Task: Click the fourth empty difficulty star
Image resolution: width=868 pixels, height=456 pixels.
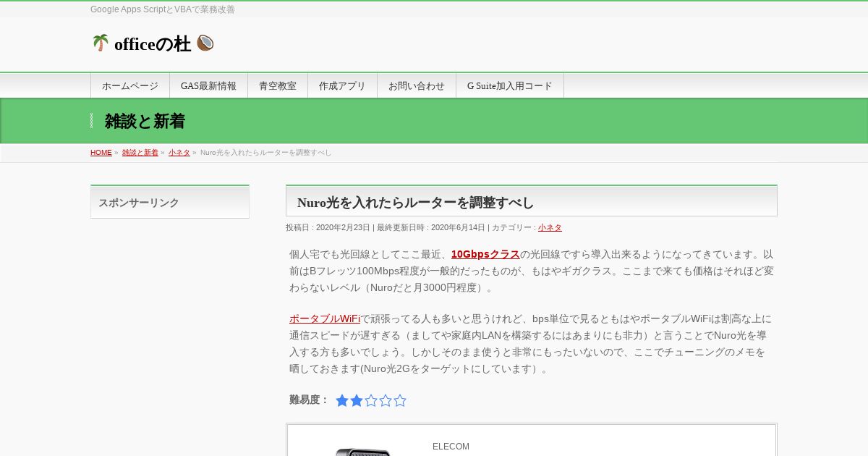Action: point(386,400)
